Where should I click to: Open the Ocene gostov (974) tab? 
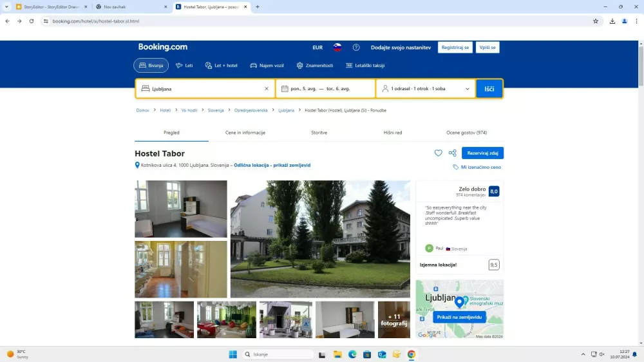pos(466,133)
